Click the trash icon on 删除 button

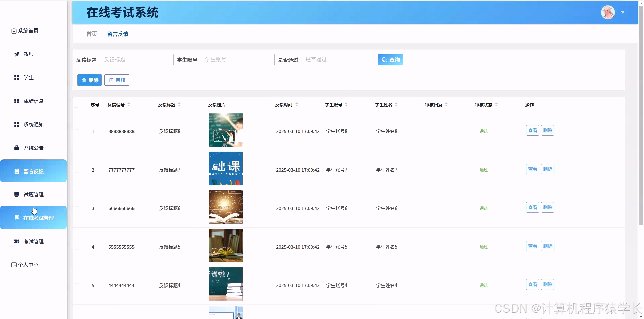coord(84,80)
